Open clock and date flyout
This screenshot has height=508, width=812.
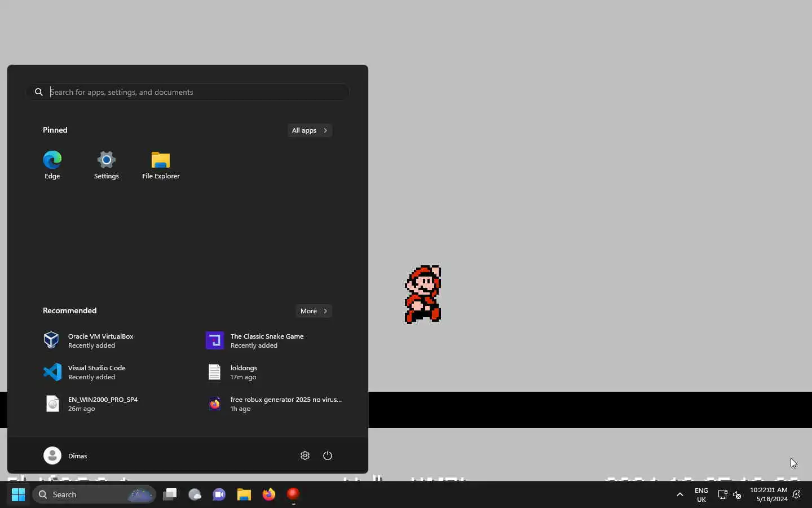769,494
